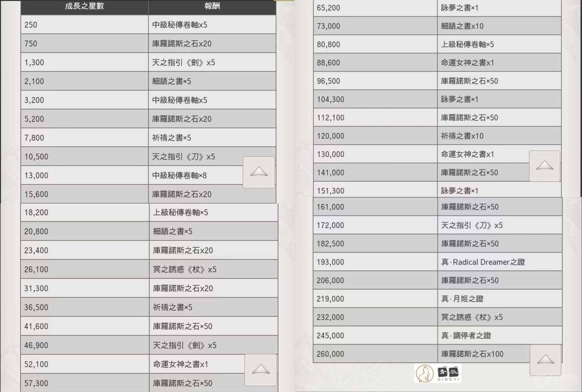The width and height of the screenshot is (582, 392).
Task: Click the 112,100 star count cell
Action: point(375,118)
